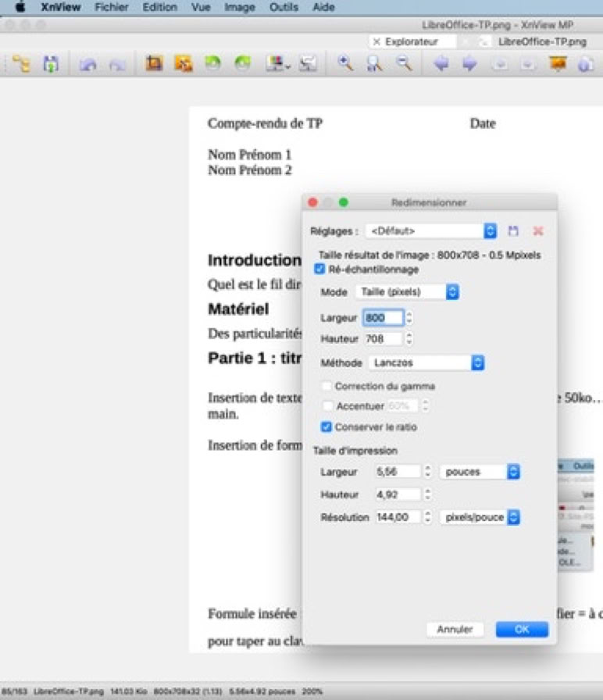Save preset using icon beside Réglages

513,231
